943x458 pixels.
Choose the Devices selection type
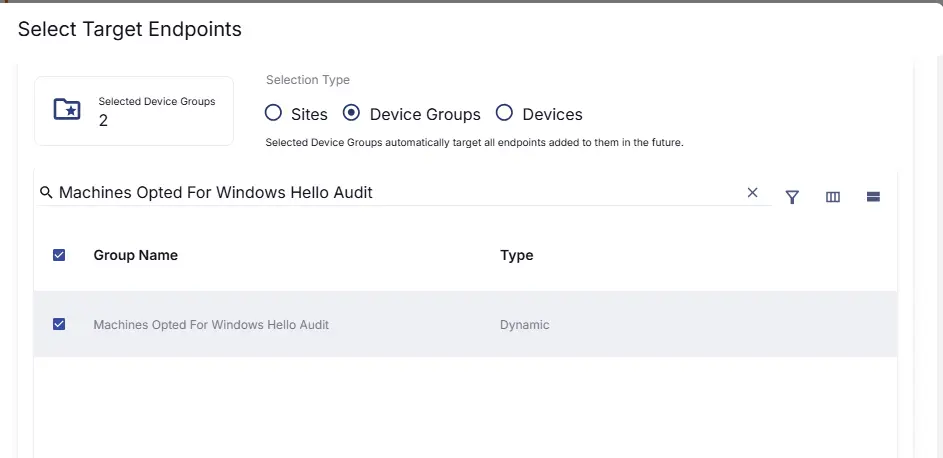tap(504, 113)
